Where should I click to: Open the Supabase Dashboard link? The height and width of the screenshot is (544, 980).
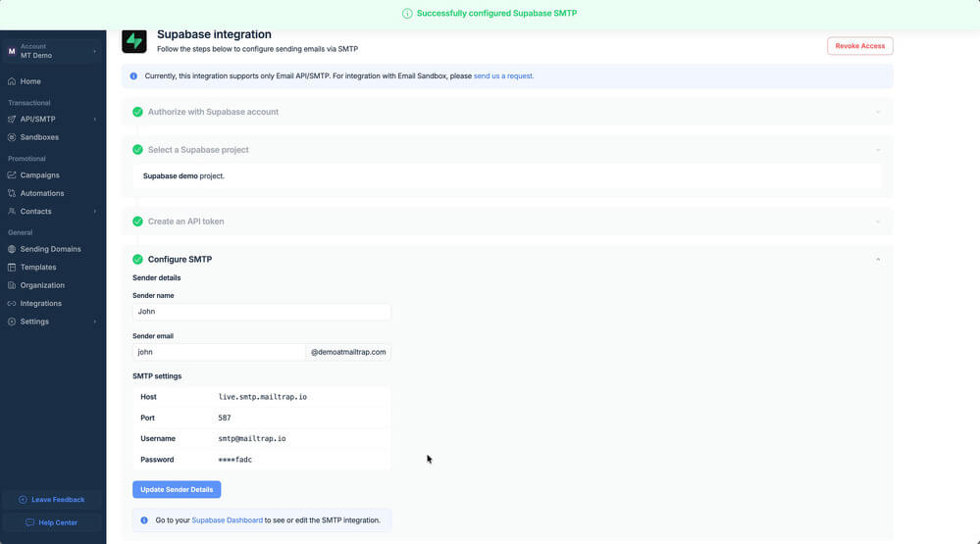coord(227,520)
